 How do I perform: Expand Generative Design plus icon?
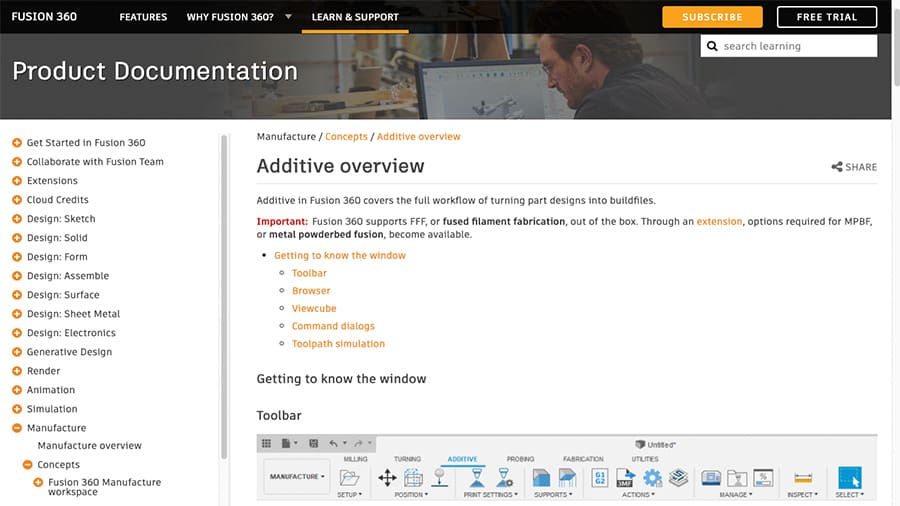[x=17, y=352]
